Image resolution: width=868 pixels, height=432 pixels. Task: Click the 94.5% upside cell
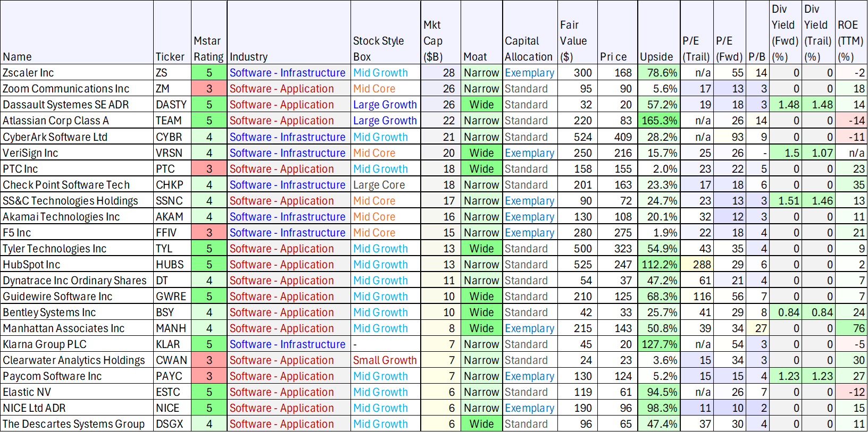tap(659, 392)
